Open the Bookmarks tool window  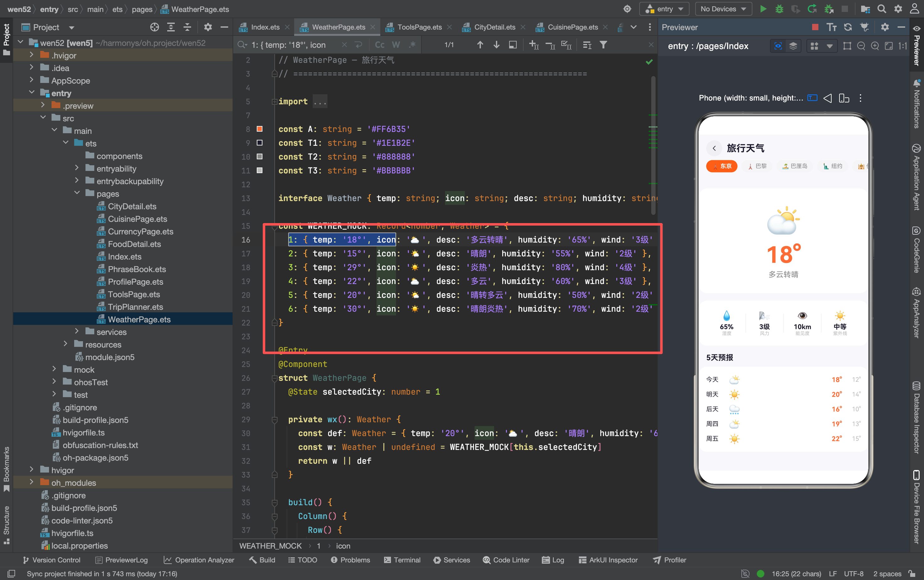coord(7,469)
